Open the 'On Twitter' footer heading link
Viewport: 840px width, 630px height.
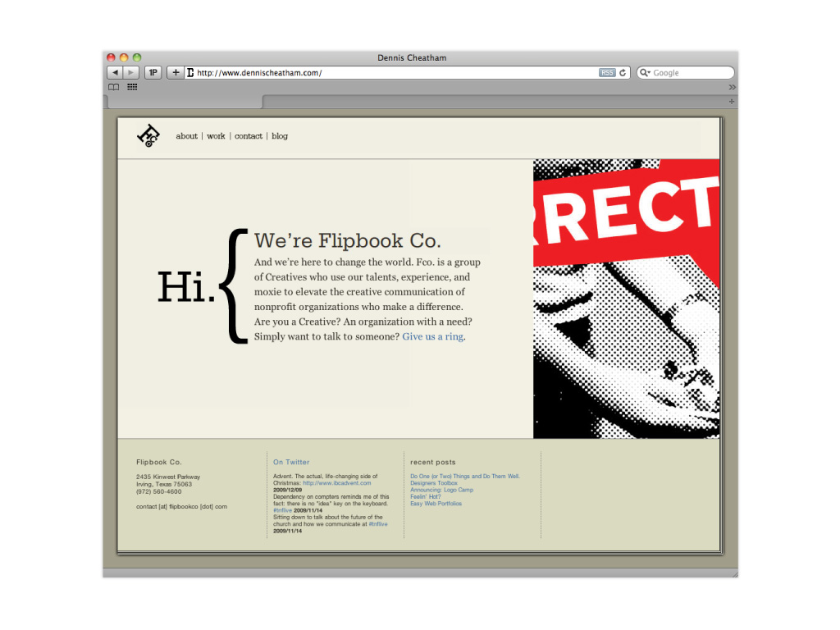[291, 462]
